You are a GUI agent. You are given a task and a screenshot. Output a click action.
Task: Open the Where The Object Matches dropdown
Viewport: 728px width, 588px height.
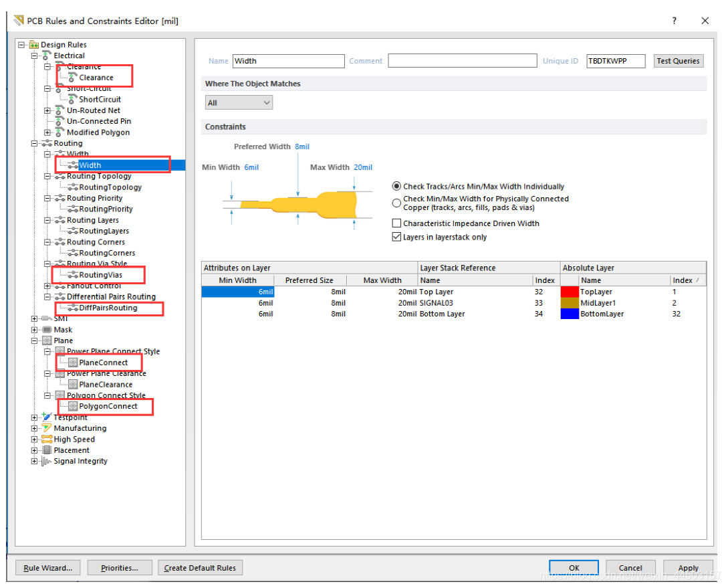pos(239,103)
